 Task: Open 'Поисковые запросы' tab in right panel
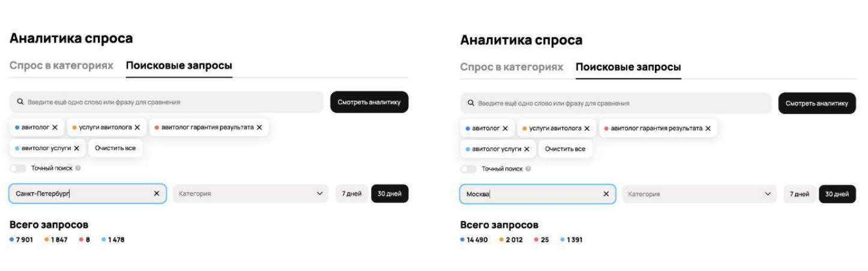click(628, 67)
